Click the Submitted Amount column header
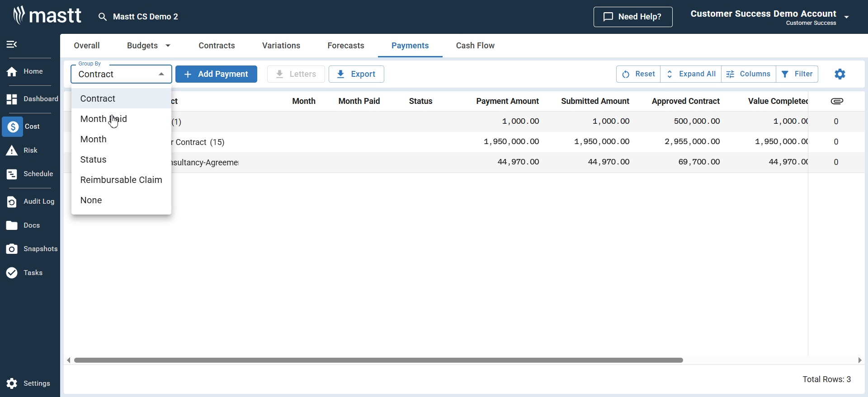The image size is (868, 397). (x=595, y=101)
